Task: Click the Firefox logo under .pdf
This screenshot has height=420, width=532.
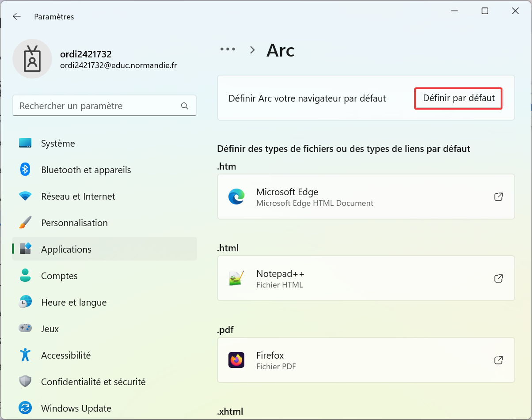Action: click(x=236, y=360)
